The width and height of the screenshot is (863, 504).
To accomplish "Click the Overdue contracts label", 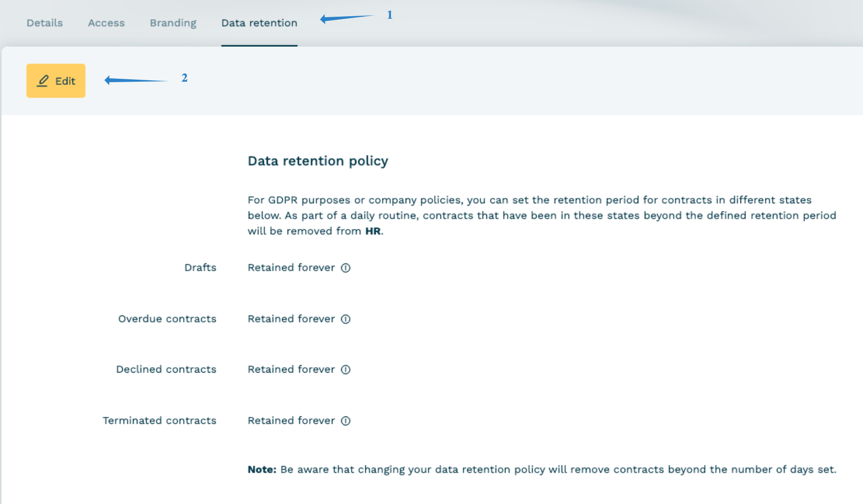I will (x=167, y=319).
